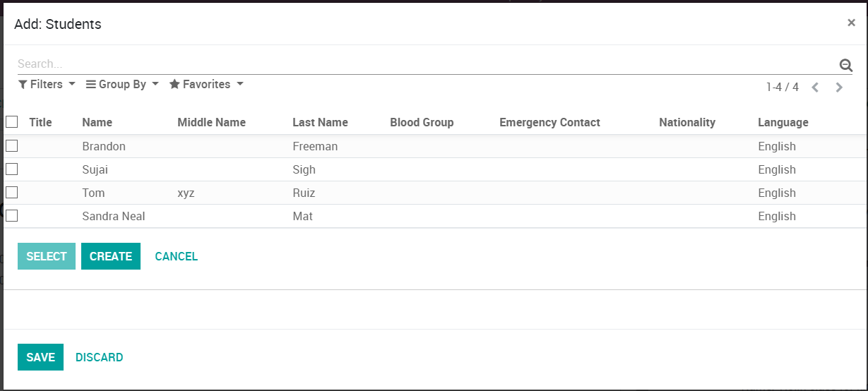Click the Discard link

click(x=99, y=358)
